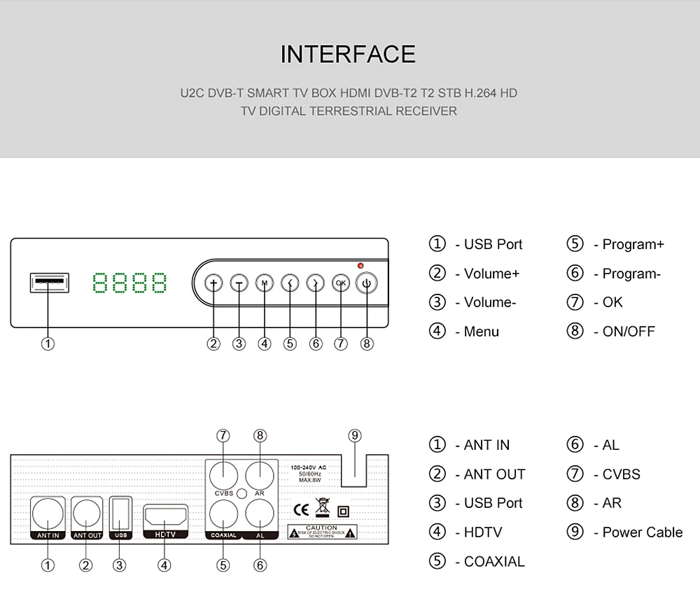The image size is (700, 608).
Task: Click the red indicator LED above power button
Action: (360, 265)
